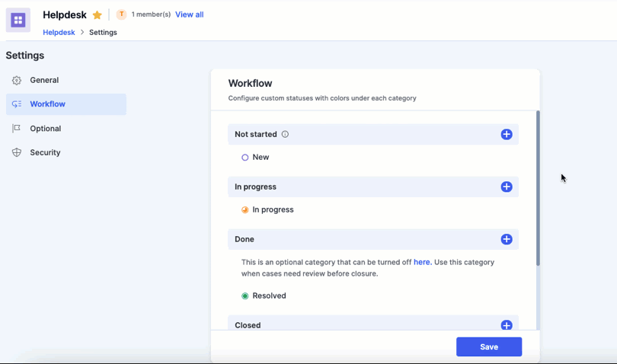Select the New status color circle

245,158
